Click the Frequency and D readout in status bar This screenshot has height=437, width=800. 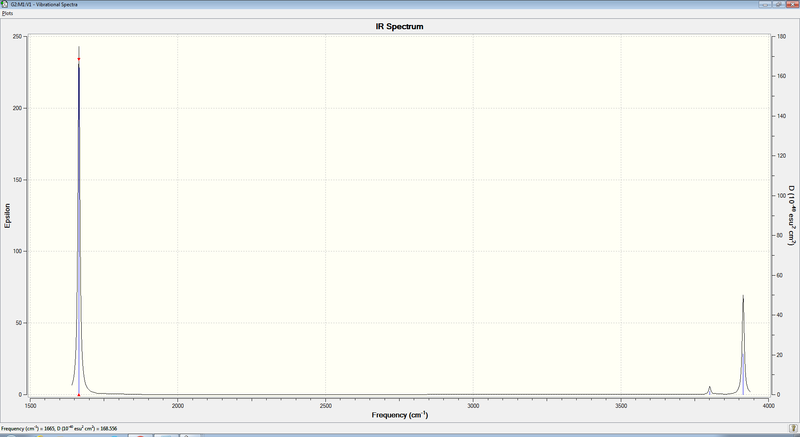tap(59, 429)
